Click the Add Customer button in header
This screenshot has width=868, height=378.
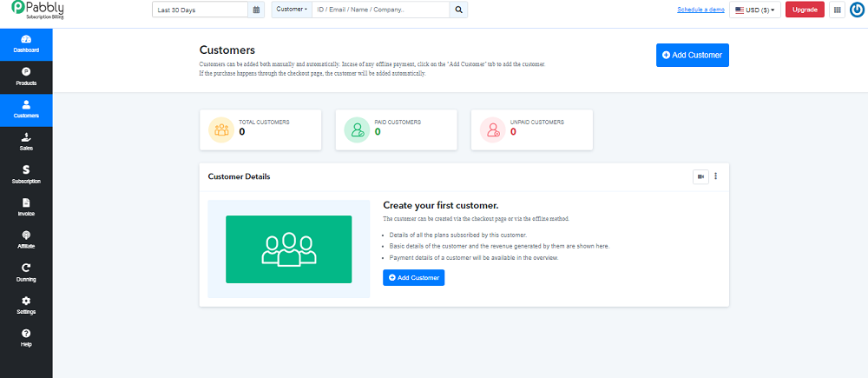[x=693, y=55]
